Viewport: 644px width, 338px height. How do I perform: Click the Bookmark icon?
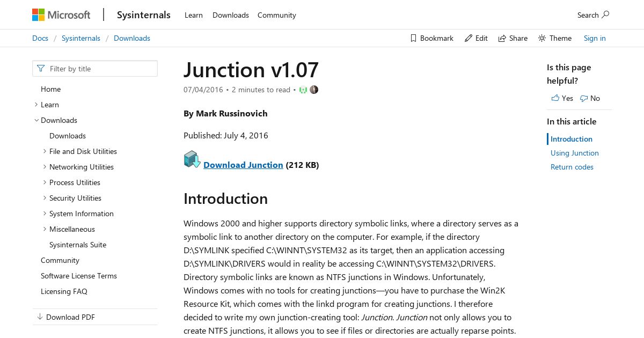413,38
